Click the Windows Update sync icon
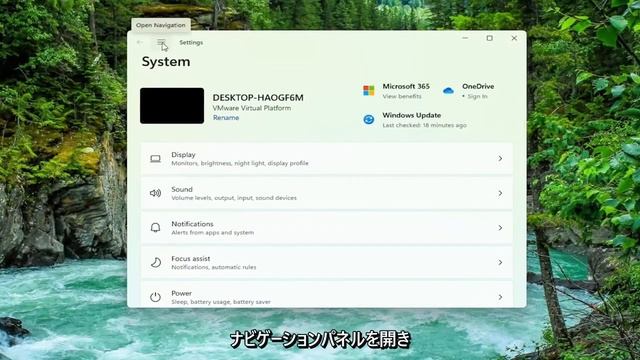 369,120
